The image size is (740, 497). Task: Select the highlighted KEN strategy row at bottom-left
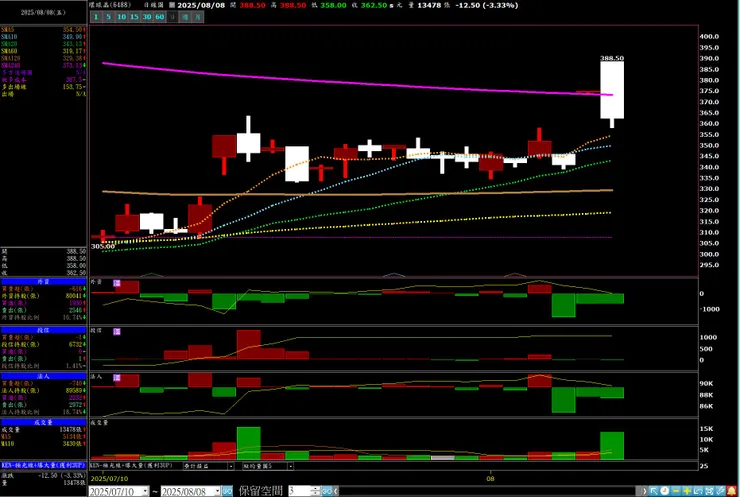click(x=43, y=465)
